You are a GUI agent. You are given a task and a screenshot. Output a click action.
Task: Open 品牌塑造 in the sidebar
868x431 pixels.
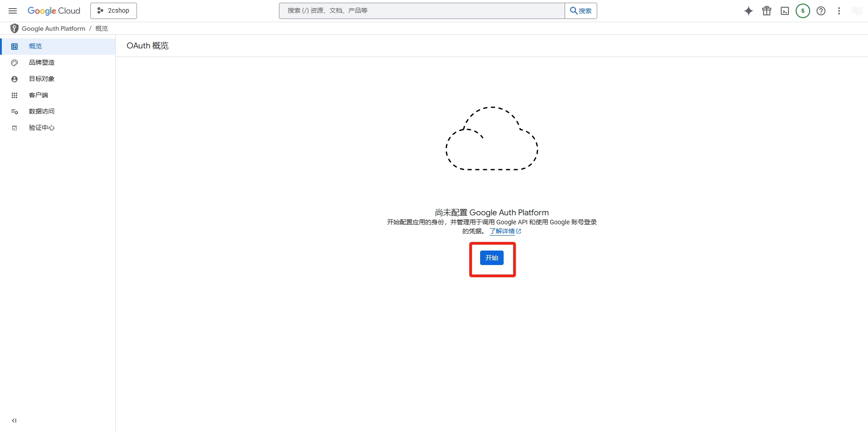coord(58,62)
